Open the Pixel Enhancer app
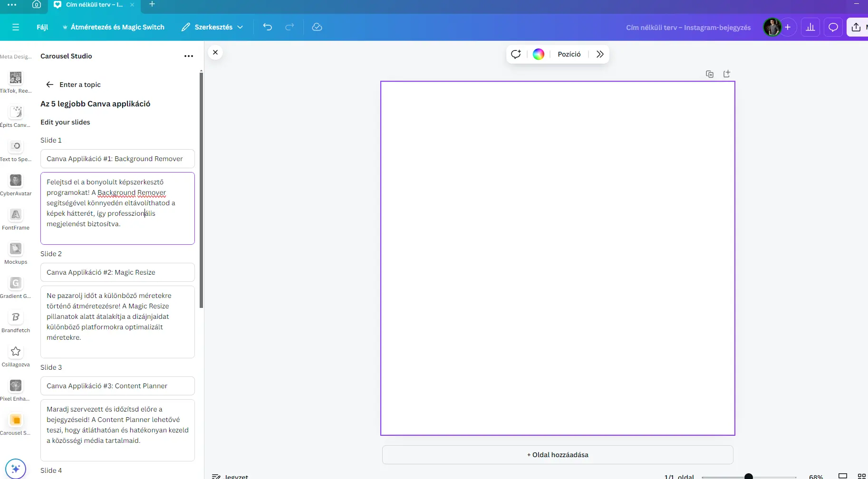 click(x=16, y=390)
